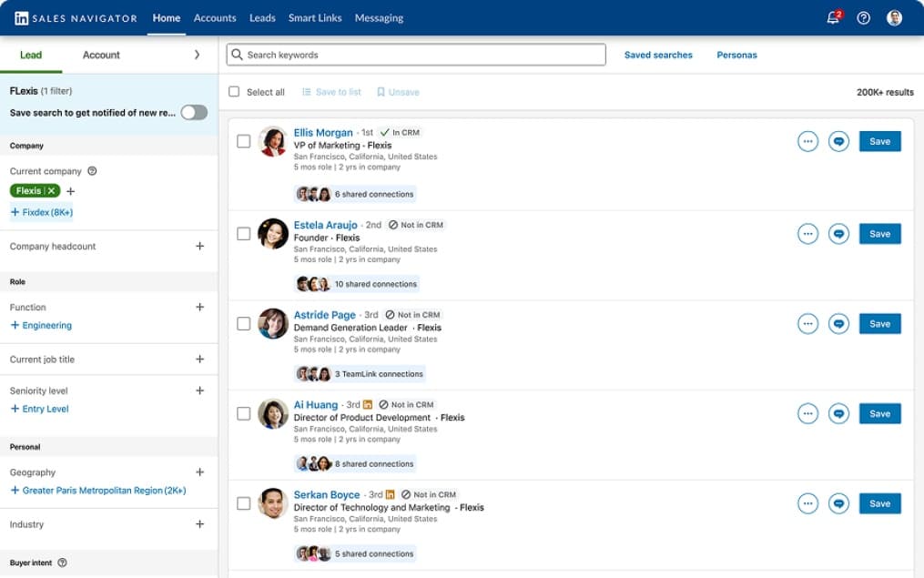Expand the Seniority level filter
Viewport: 924px width, 578px height.
click(x=199, y=390)
